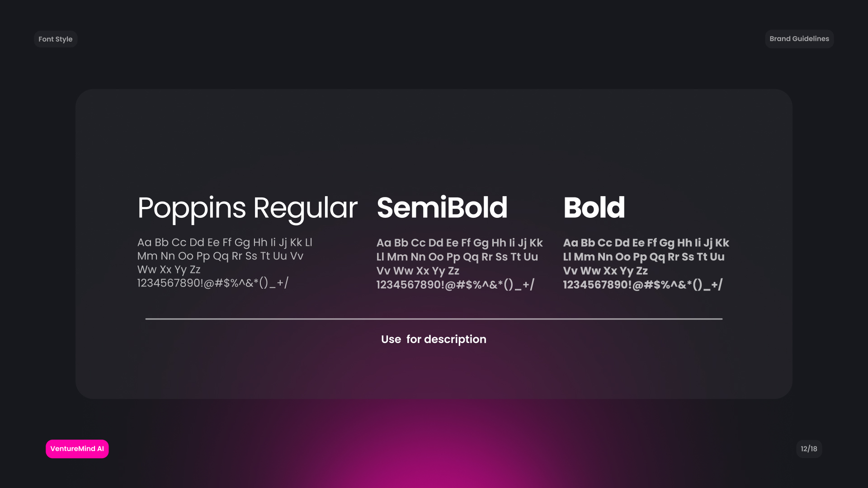Select the pink VentureMind AI badge
This screenshot has width=868, height=488.
tap(77, 449)
